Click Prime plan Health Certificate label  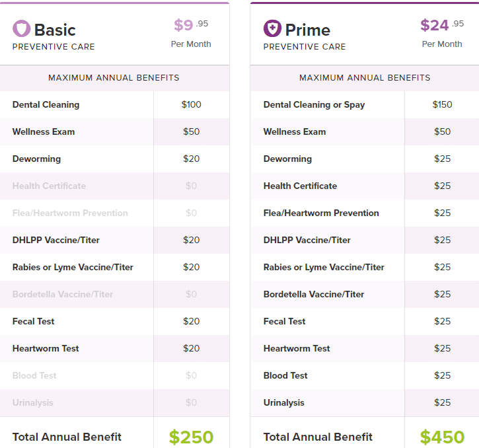tap(300, 186)
